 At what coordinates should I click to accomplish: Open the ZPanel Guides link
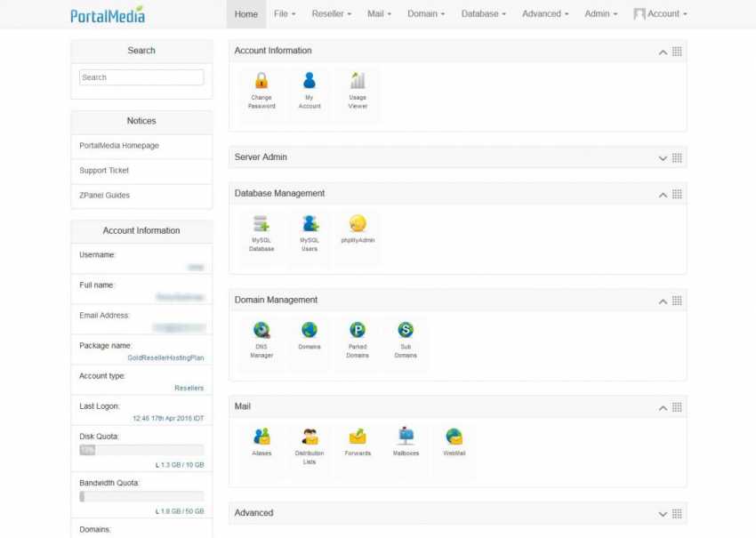click(x=105, y=196)
